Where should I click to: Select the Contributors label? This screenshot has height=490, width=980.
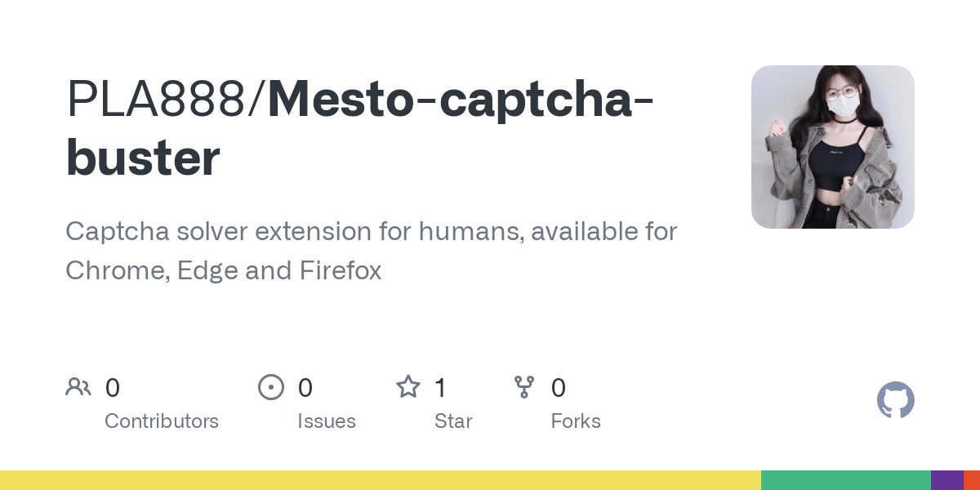pyautogui.click(x=162, y=421)
